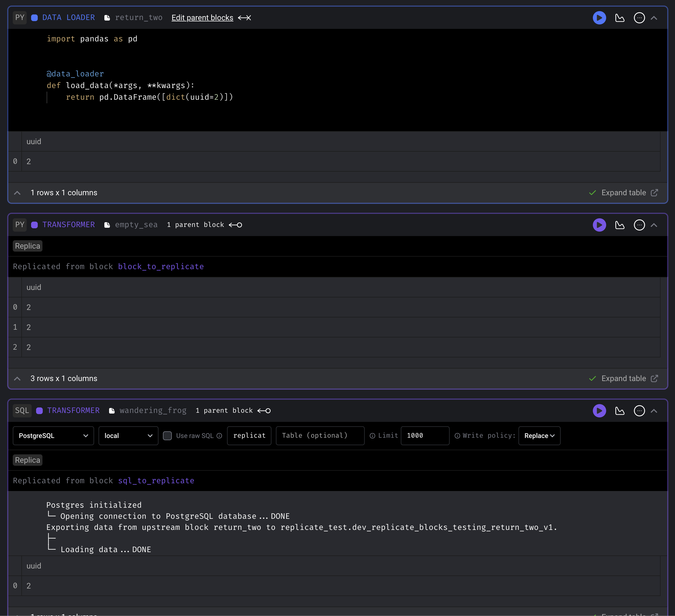The width and height of the screenshot is (675, 616).
Task: Open external icon beside empty_sea Expand table
Action: 654,379
